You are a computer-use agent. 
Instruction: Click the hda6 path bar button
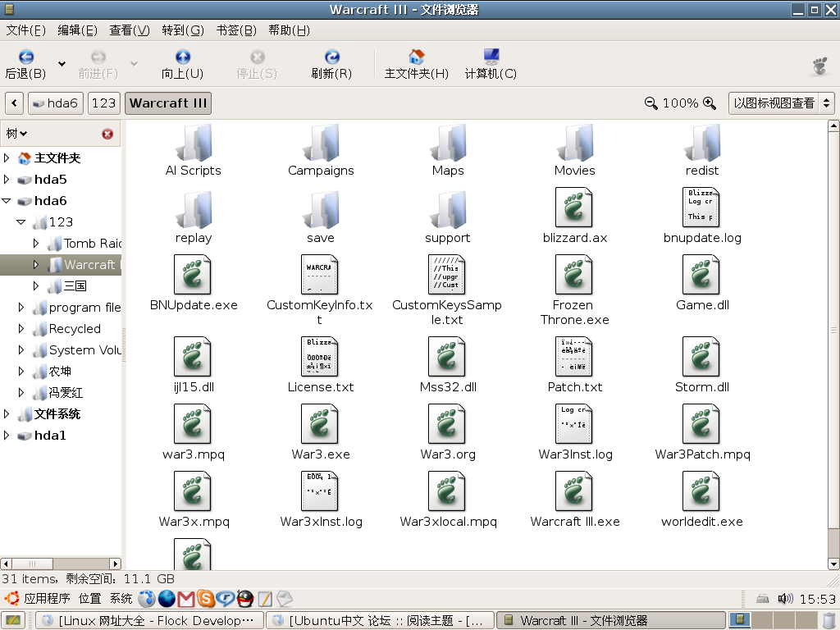click(56, 103)
